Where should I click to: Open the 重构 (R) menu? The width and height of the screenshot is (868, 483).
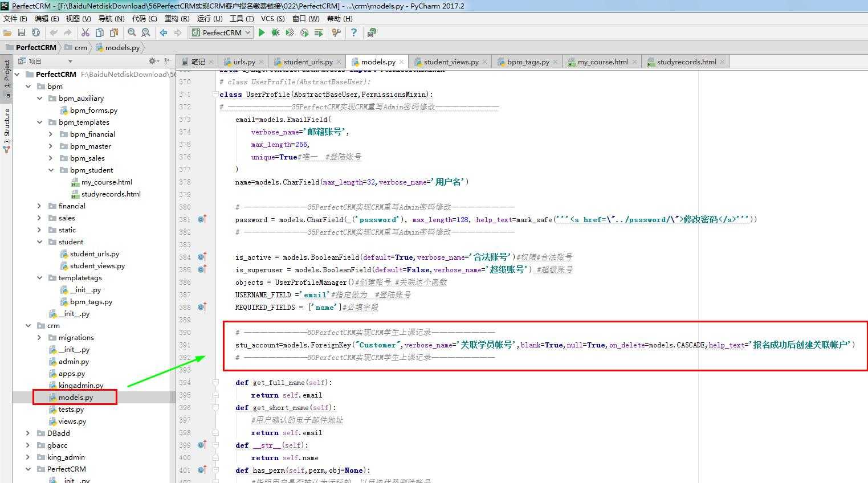tap(177, 18)
